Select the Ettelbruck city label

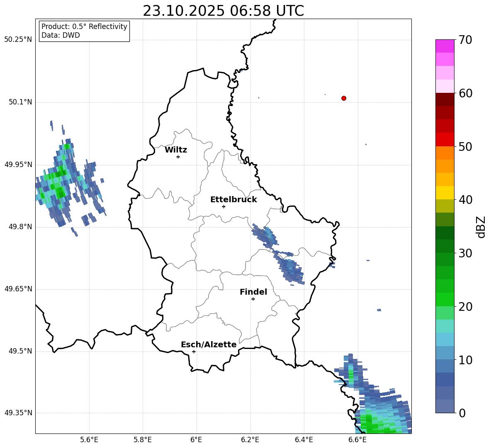(x=233, y=200)
